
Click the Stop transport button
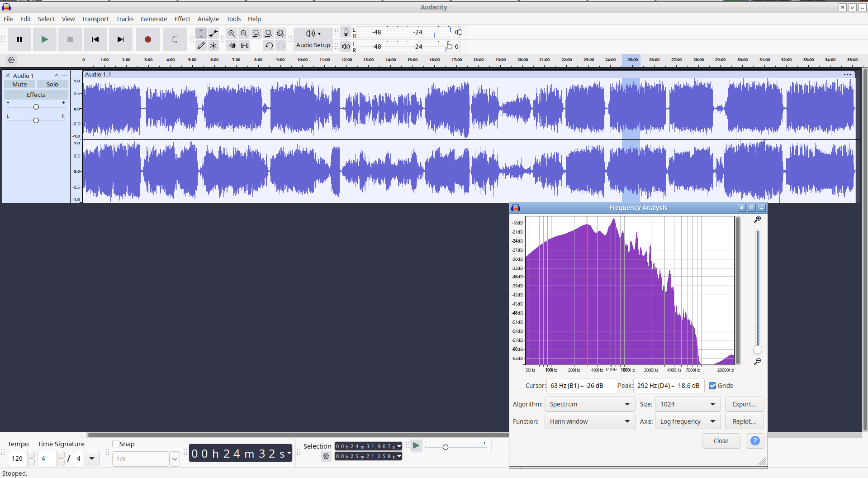tap(70, 39)
